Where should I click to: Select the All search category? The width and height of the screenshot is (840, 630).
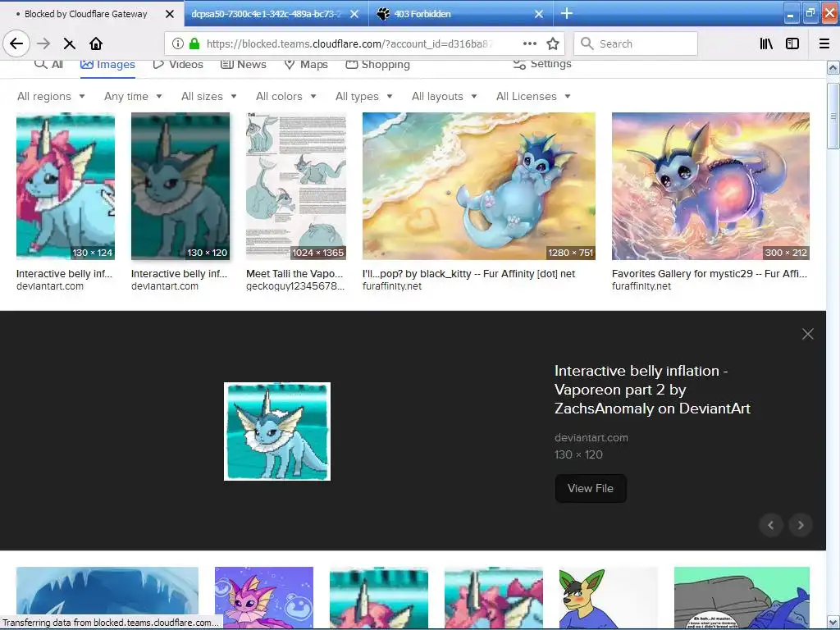48,64
